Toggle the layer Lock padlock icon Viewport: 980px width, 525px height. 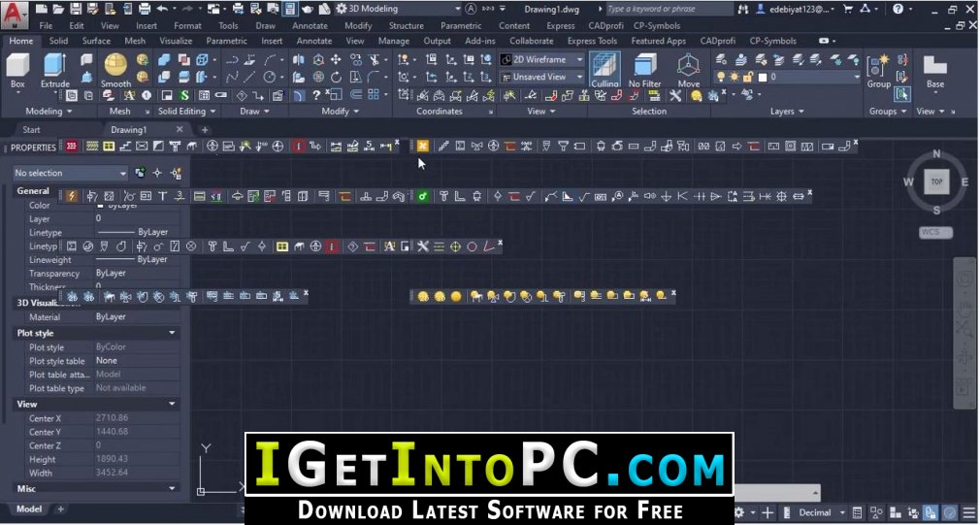(x=747, y=77)
